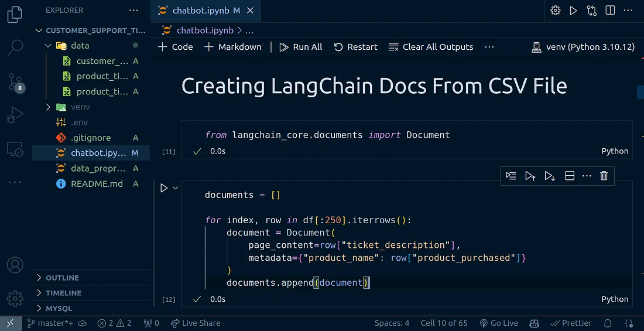Split the cell using cell toolbar
This screenshot has height=331, width=644.
[569, 176]
